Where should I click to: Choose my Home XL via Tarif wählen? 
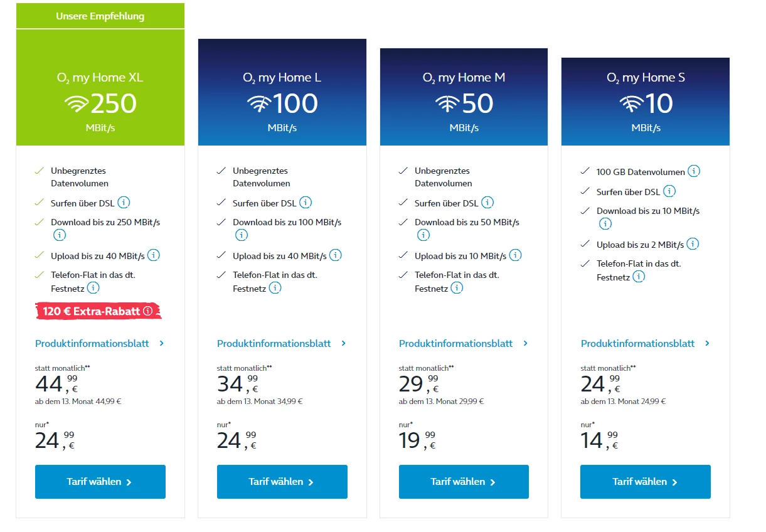pyautogui.click(x=100, y=482)
